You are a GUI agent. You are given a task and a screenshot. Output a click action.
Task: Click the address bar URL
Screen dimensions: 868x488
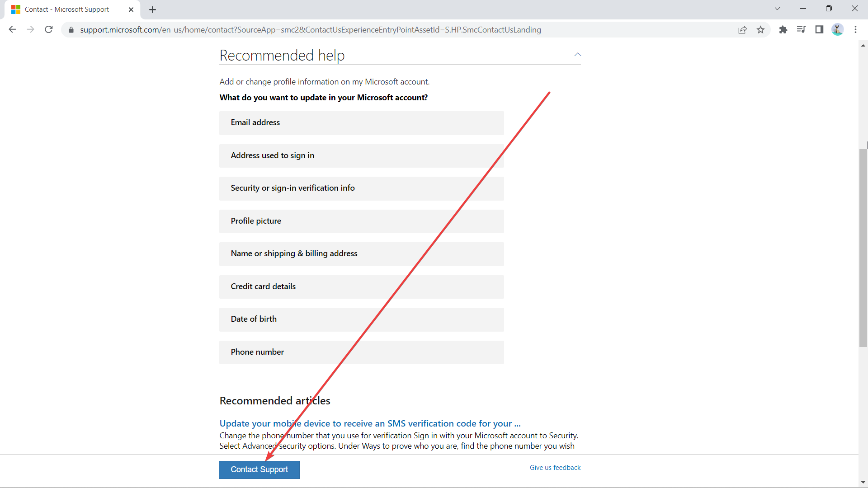pos(311,30)
